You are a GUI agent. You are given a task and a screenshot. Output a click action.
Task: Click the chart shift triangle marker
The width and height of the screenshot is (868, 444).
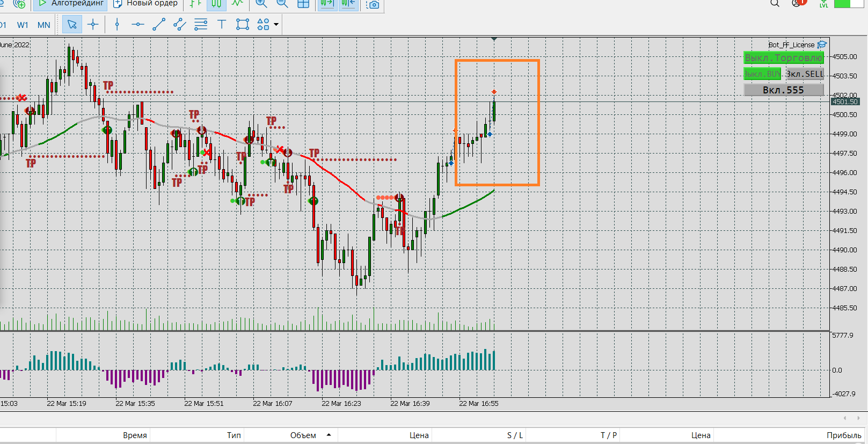click(x=494, y=39)
